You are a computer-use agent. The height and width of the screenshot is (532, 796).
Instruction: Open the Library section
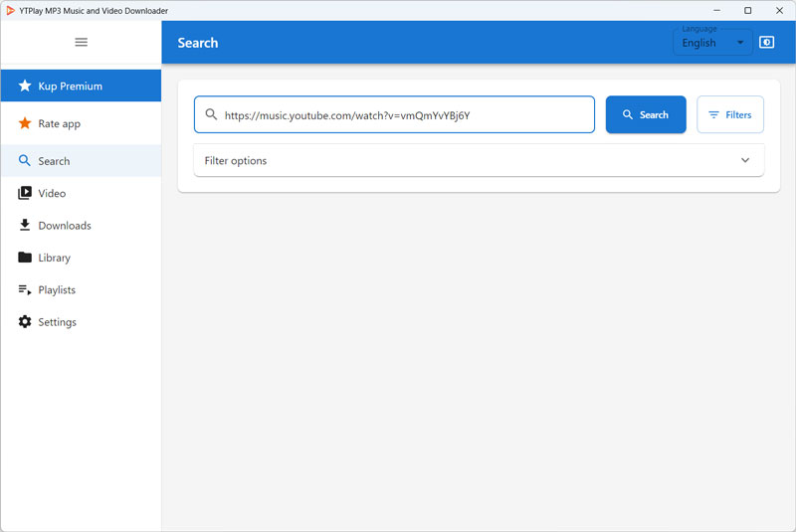[82, 258]
